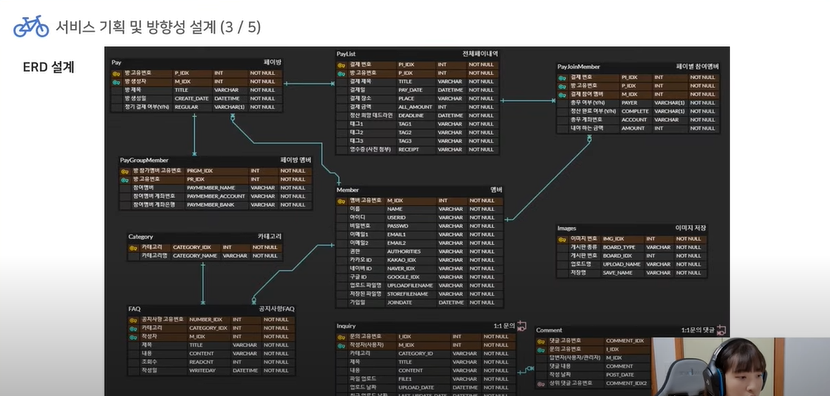Select the Pay table header 페이방
830x396 pixels.
coord(196,62)
